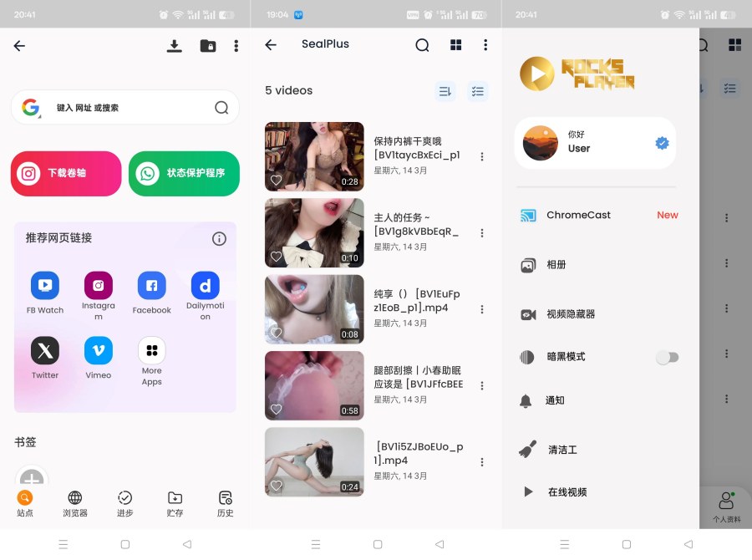Open ChromeCast from the side drawer
This screenshot has width=752, height=560.
coord(578,215)
